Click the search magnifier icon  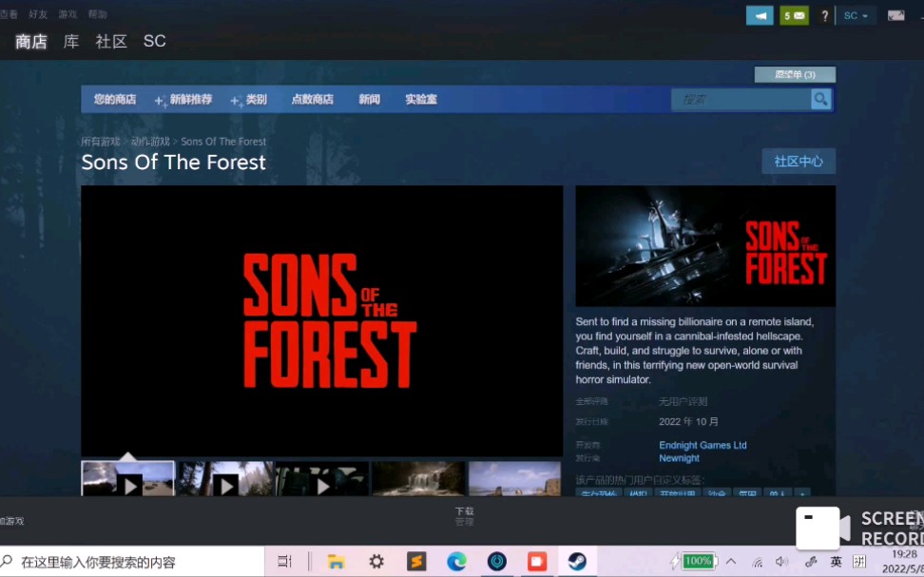tap(819, 99)
